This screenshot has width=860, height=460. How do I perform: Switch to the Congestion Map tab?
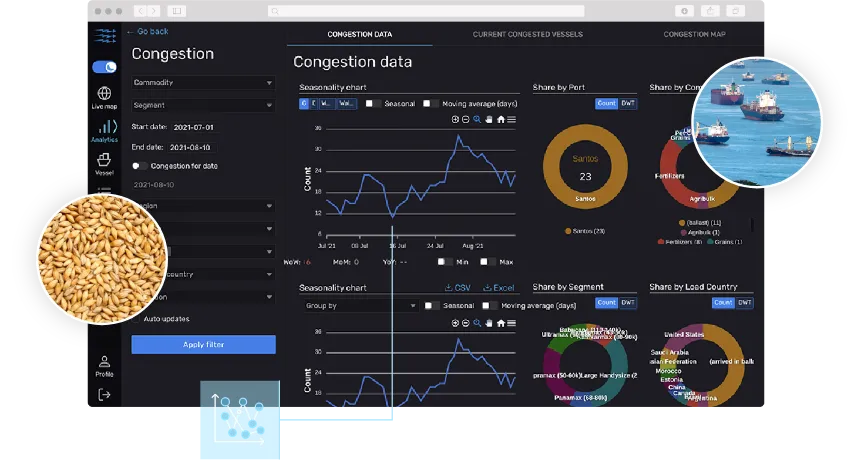(694, 35)
